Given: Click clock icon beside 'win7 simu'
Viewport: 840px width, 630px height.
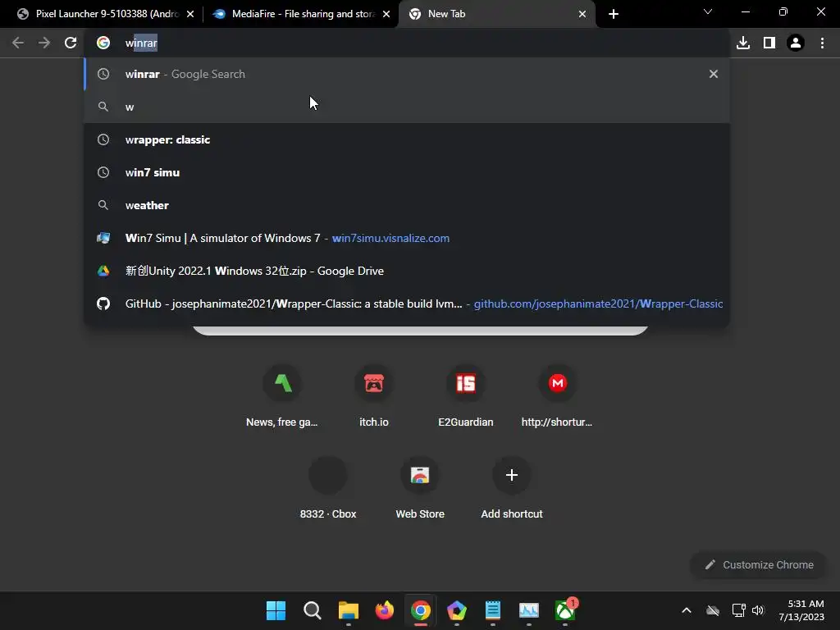Looking at the screenshot, I should click(103, 172).
